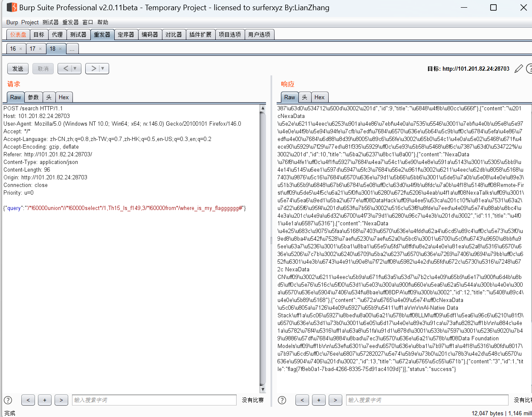Select response Raw tab
This screenshot has height=417, width=532.
pos(289,97)
